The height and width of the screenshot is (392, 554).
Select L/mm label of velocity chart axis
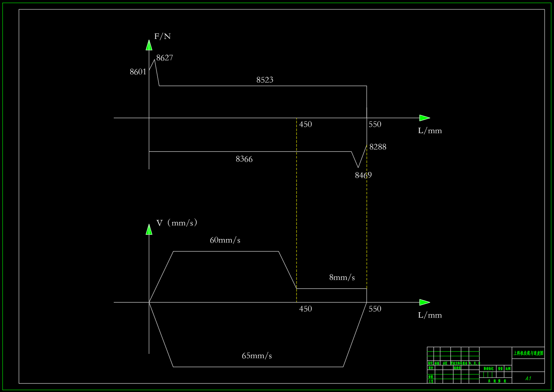click(430, 315)
